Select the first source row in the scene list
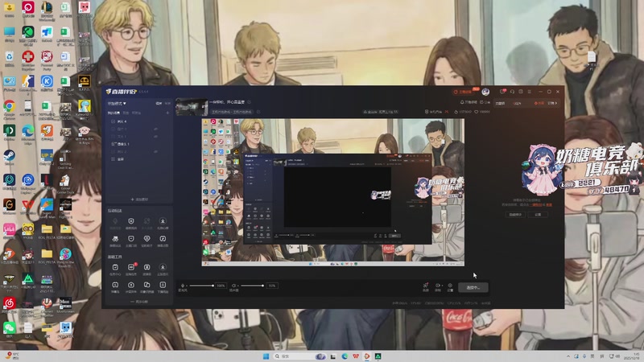Image resolution: width=644 pixels, height=362 pixels. 139,121
